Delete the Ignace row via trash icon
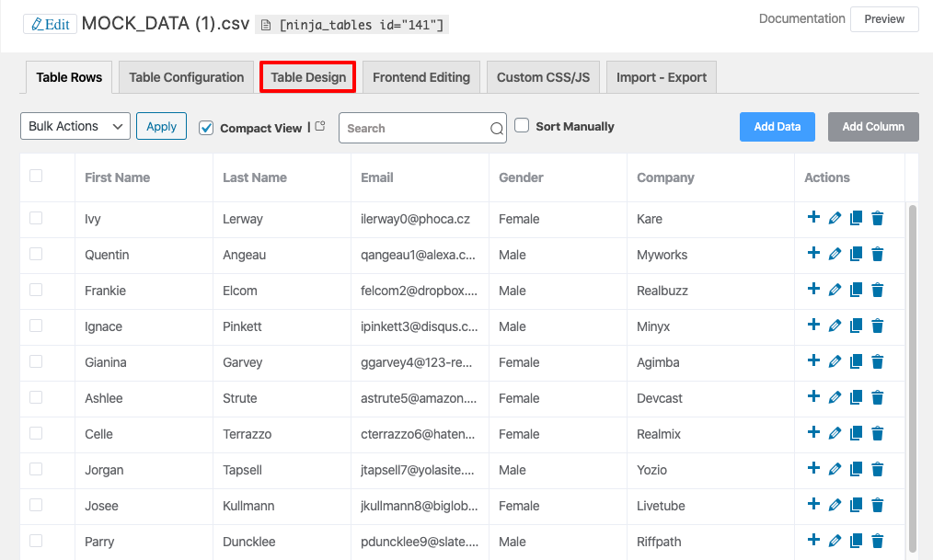Image resolution: width=933 pixels, height=560 pixels. (878, 326)
